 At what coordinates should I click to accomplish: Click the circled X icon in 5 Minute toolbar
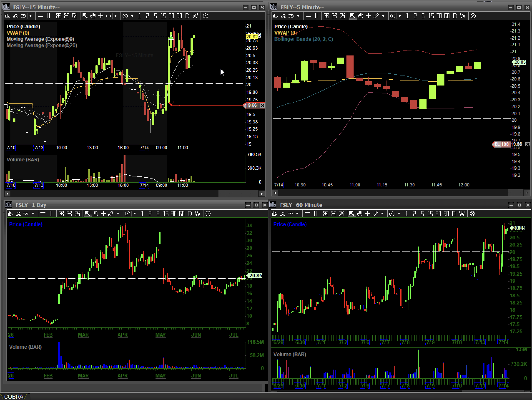473,16
